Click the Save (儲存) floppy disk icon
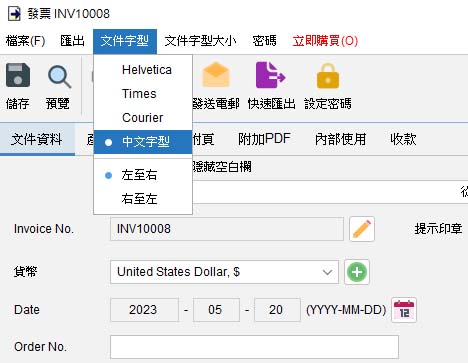 18,75
